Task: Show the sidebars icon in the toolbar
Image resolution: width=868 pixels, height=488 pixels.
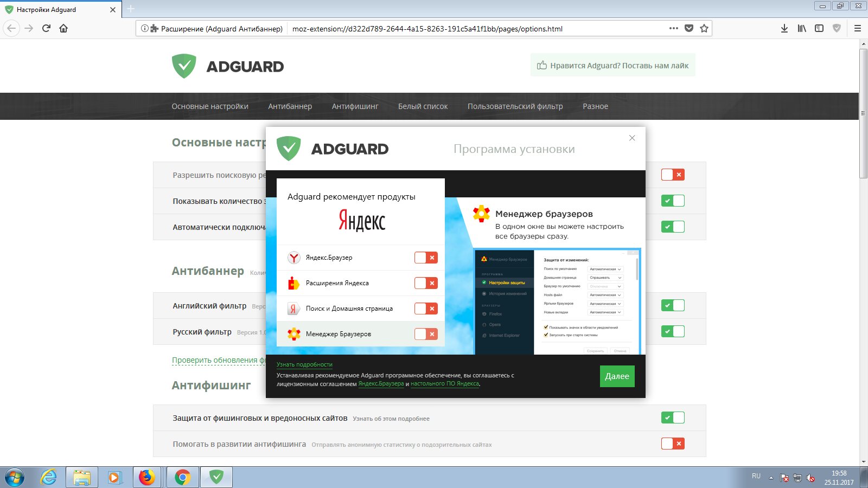Action: click(819, 28)
